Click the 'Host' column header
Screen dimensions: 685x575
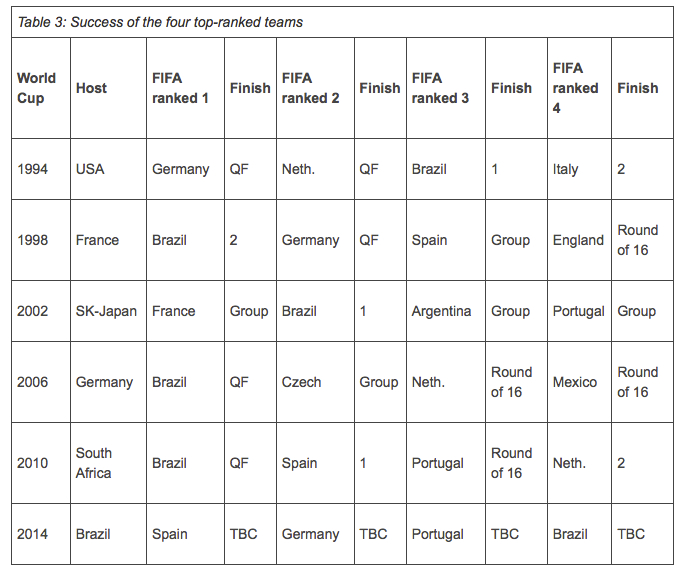[x=108, y=88]
